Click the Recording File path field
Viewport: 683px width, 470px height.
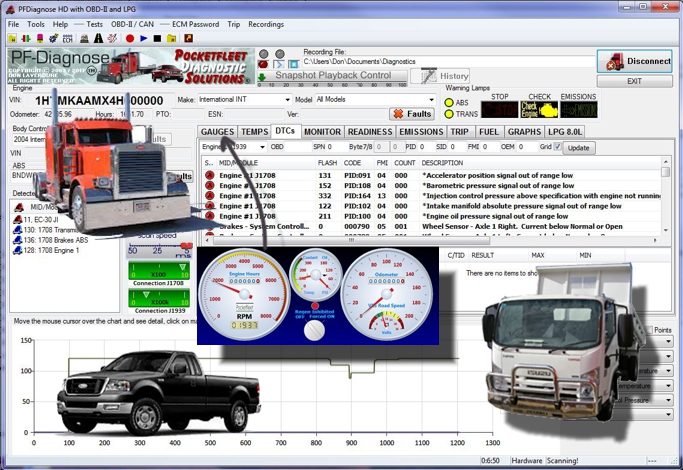(x=448, y=61)
